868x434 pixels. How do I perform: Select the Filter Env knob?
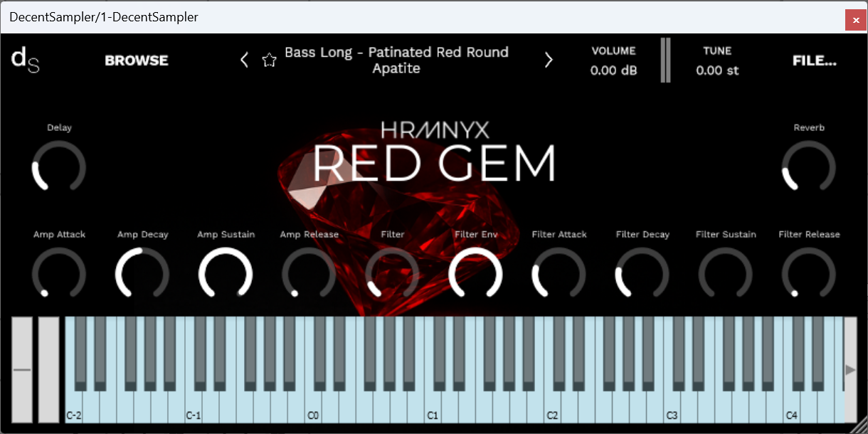point(475,275)
